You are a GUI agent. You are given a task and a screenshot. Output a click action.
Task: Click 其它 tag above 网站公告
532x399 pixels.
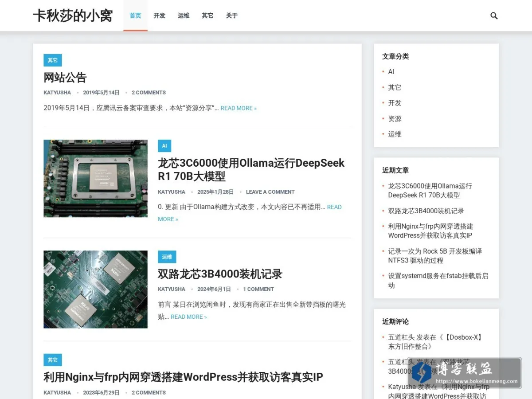(x=53, y=60)
